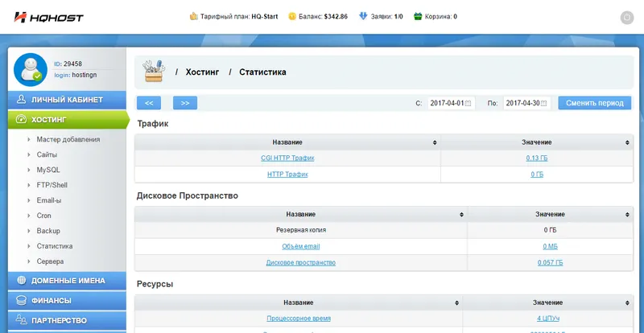Click Хостинг breadcrumb
This screenshot has width=644, height=333.
click(202, 72)
